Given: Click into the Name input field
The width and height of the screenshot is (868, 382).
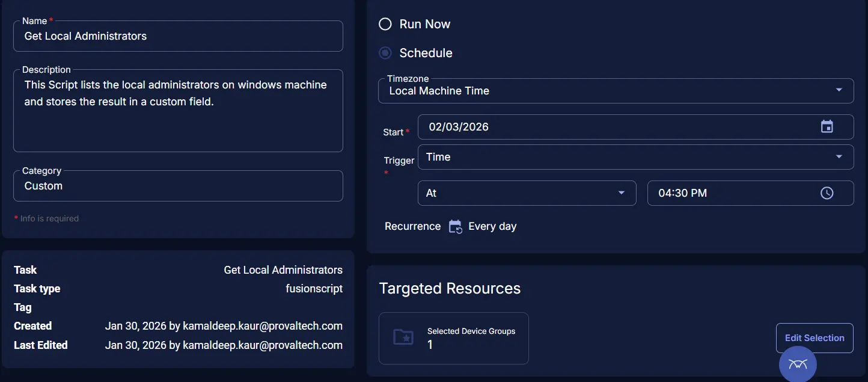Looking at the screenshot, I should click(178, 36).
